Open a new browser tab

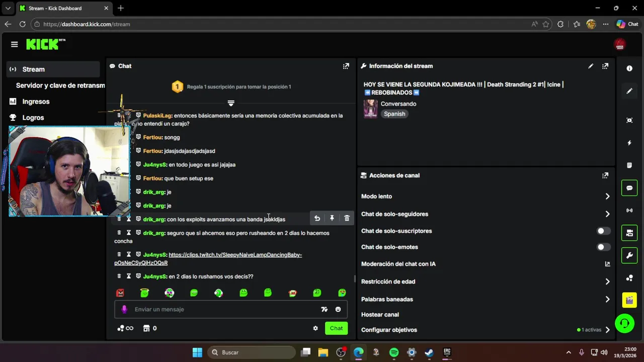click(121, 8)
